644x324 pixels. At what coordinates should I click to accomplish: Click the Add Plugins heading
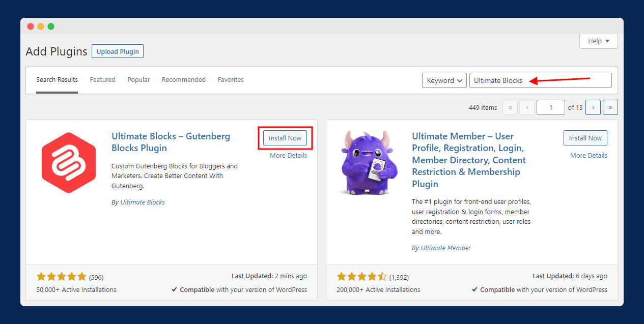pos(55,51)
